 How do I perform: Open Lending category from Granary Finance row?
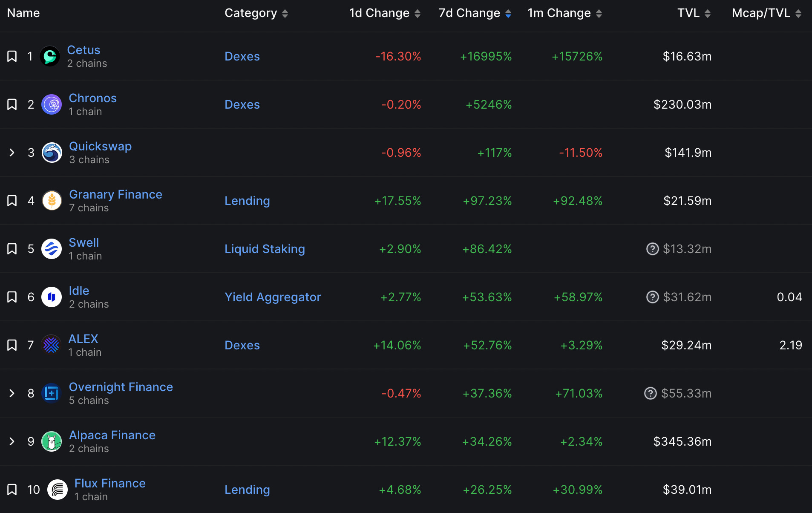pyautogui.click(x=248, y=201)
